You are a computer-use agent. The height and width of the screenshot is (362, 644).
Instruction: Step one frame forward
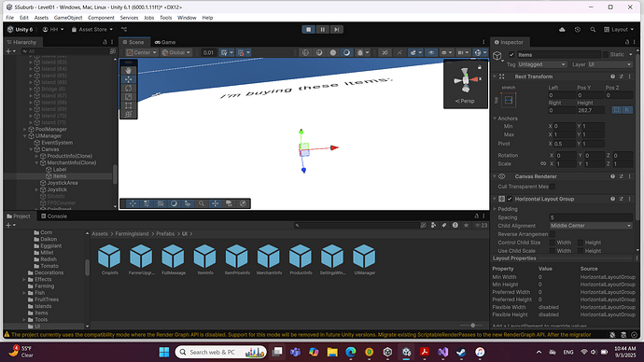[336, 30]
